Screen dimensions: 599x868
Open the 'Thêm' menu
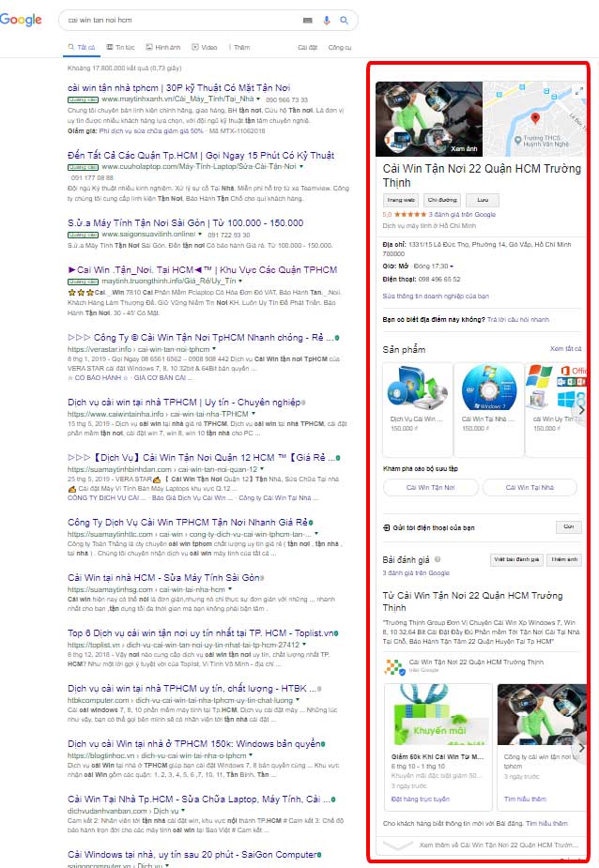pos(239,48)
